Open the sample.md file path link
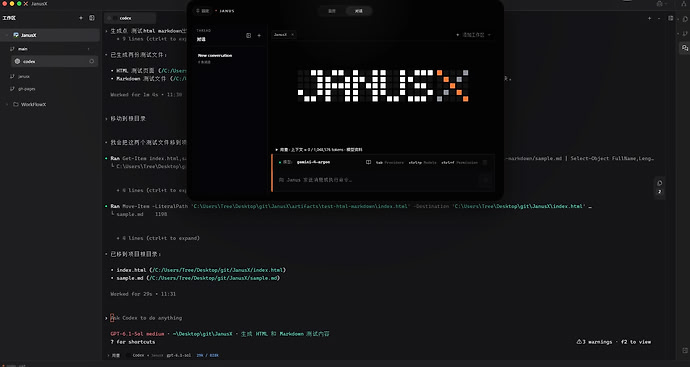This screenshot has width=690, height=367. point(213,278)
